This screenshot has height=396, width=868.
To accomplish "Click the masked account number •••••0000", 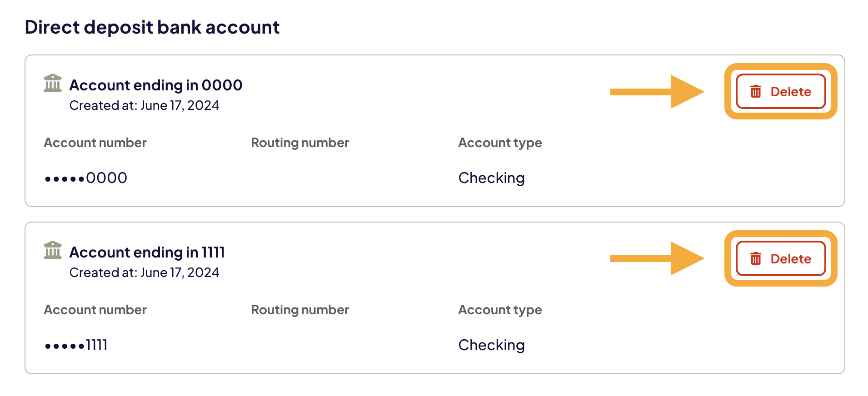I will pos(86,178).
